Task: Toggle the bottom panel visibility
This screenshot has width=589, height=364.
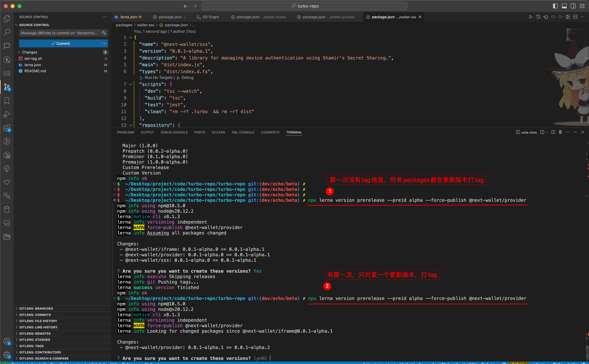Action: (564, 6)
